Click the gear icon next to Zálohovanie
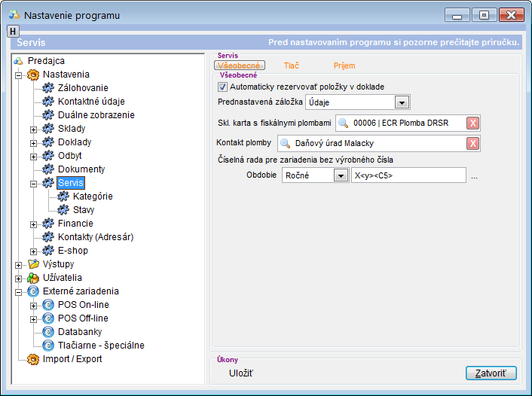532x396 pixels. tap(49, 88)
